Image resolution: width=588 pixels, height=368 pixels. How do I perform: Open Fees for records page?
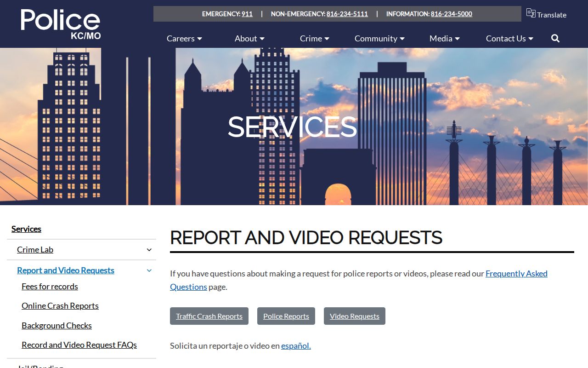click(x=50, y=287)
